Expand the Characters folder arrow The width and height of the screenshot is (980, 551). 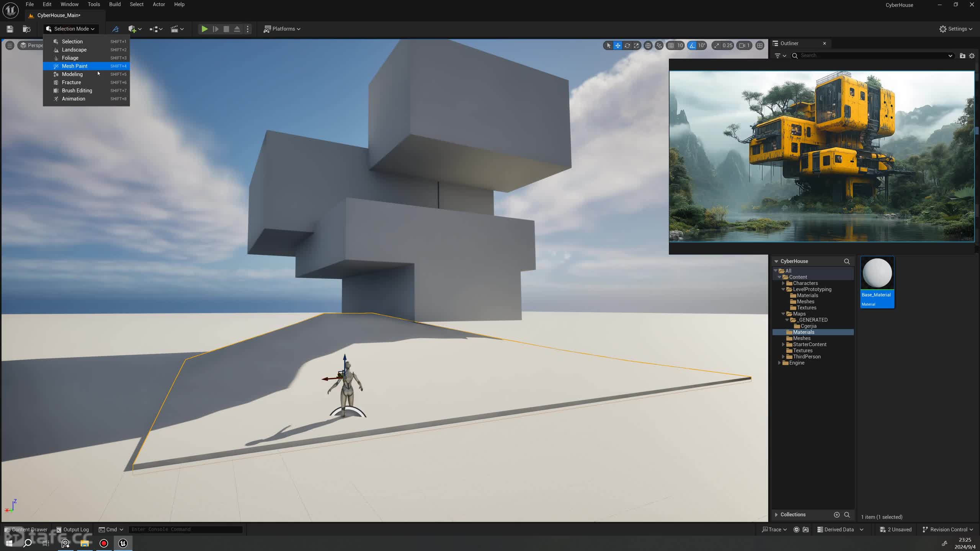pyautogui.click(x=783, y=283)
